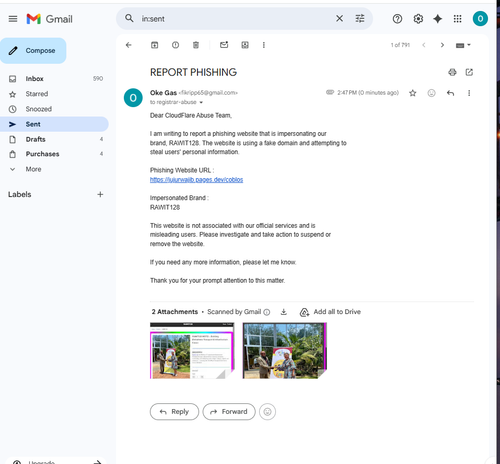Click the sender name Oke Gas

[x=163, y=93]
